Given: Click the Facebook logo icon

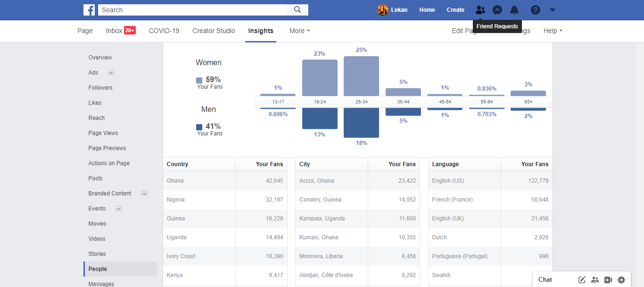Looking at the screenshot, I should (89, 10).
